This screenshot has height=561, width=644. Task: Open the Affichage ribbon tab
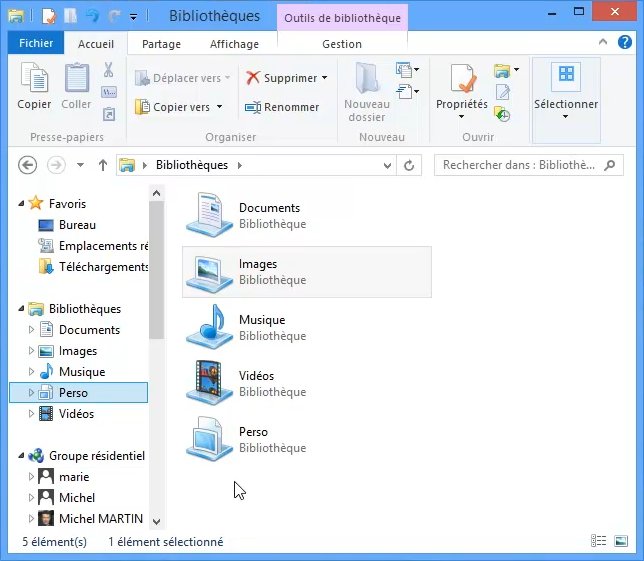234,44
